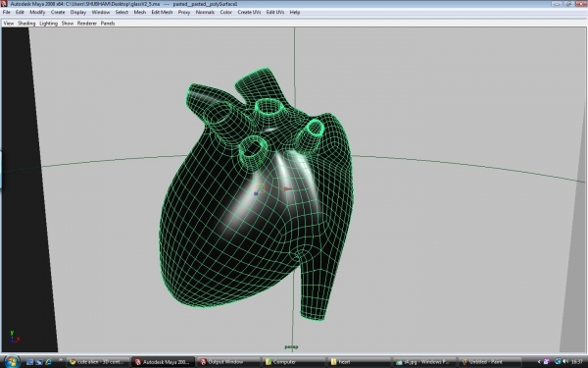Open the viewport Show menu
The height and width of the screenshot is (368, 588).
(68, 24)
